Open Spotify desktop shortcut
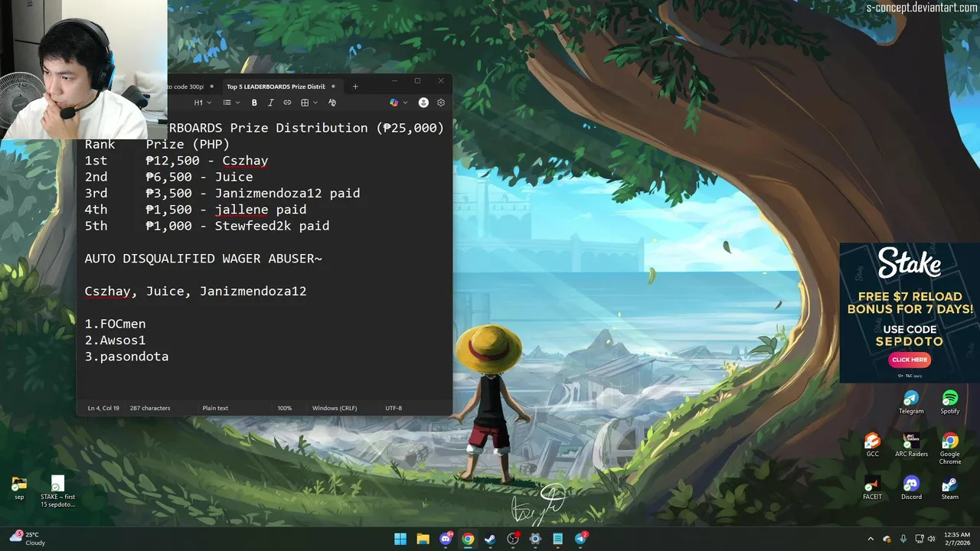 point(950,403)
